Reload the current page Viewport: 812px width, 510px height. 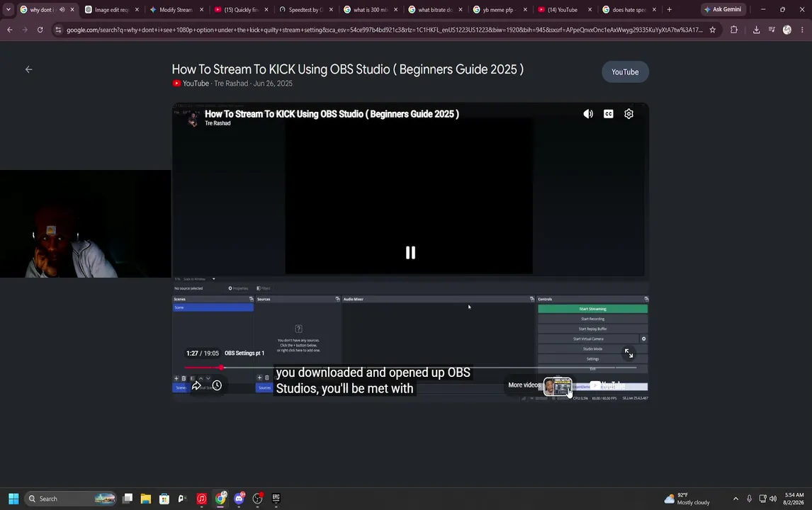[x=40, y=30]
